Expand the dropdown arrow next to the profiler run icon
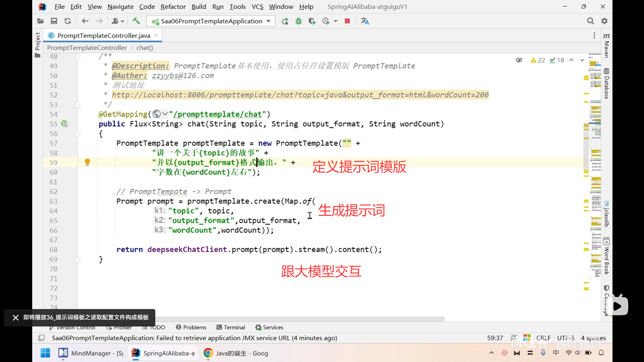Screen dimensions: 644x362 tap(335, 21)
